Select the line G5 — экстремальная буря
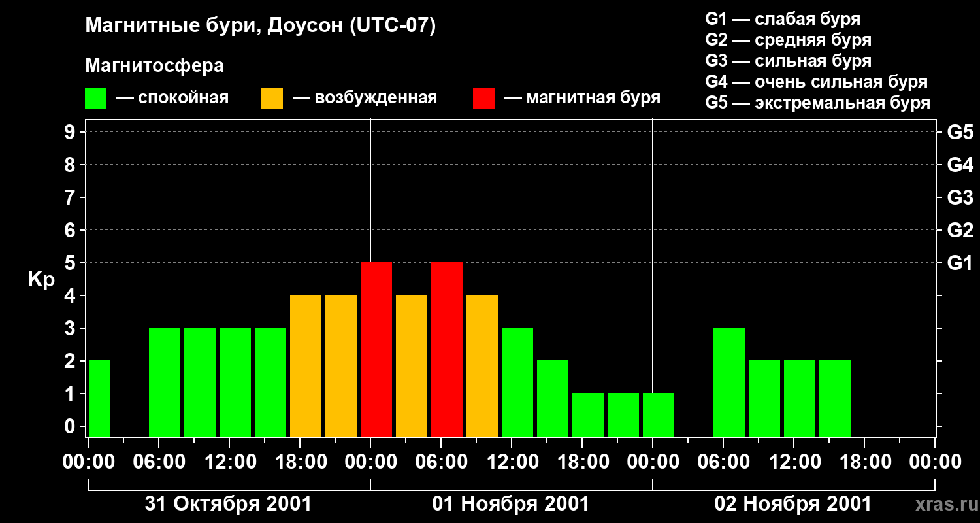This screenshot has width=980, height=523. pyautogui.click(x=817, y=103)
